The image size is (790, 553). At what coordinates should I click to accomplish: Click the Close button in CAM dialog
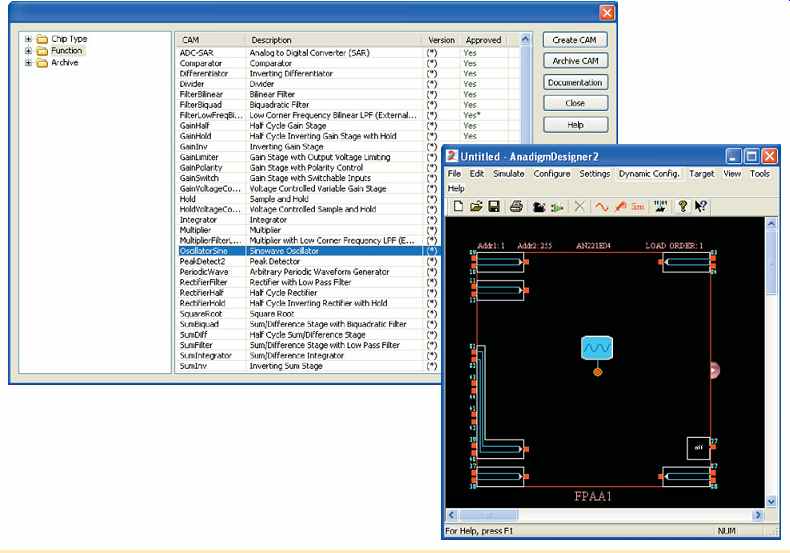[x=575, y=103]
